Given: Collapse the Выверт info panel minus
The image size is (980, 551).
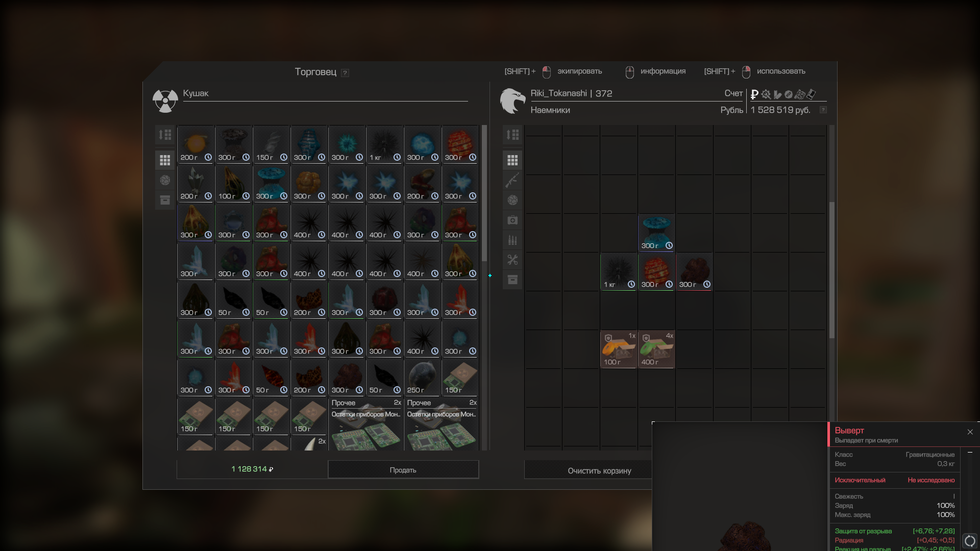Looking at the screenshot, I should (x=970, y=453).
